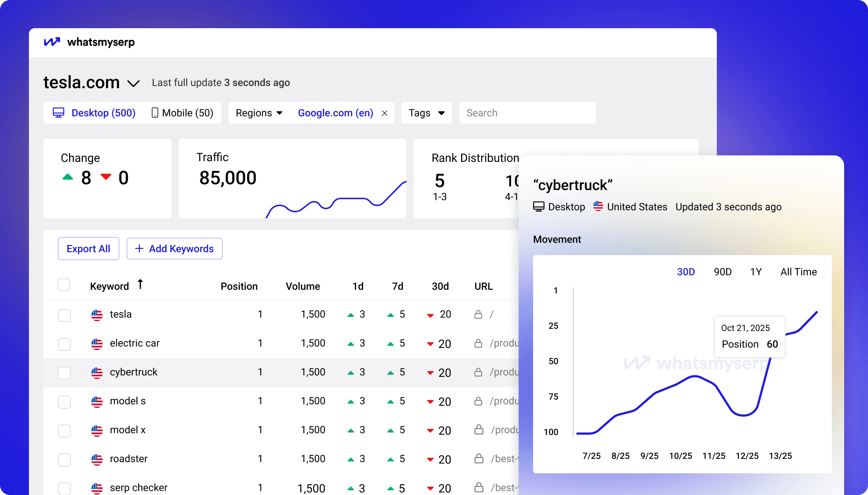Click the whatsmyserp logo icon
The height and width of the screenshot is (495, 868).
coord(52,42)
